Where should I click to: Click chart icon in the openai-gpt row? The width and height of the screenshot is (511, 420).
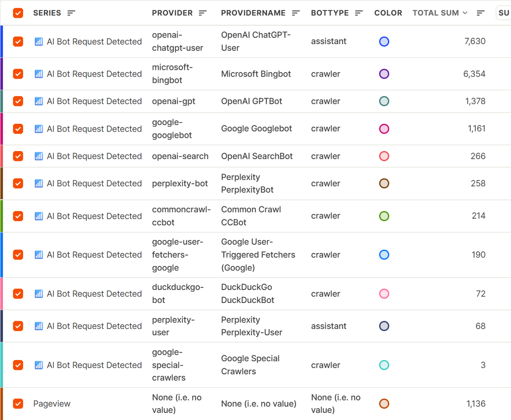click(x=39, y=101)
